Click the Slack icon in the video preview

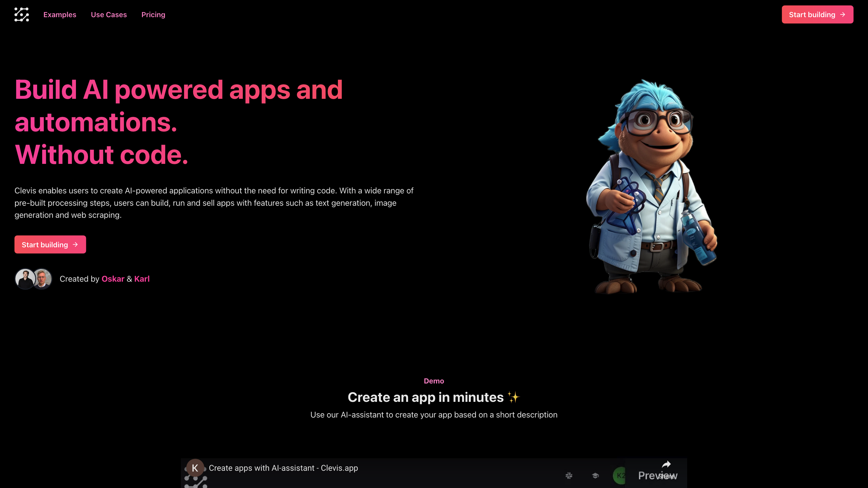pyautogui.click(x=569, y=476)
